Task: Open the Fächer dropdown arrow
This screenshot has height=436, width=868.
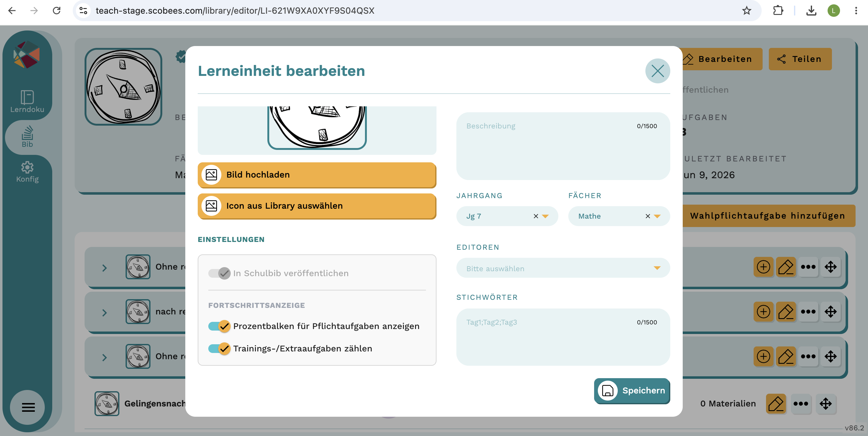Action: point(657,216)
